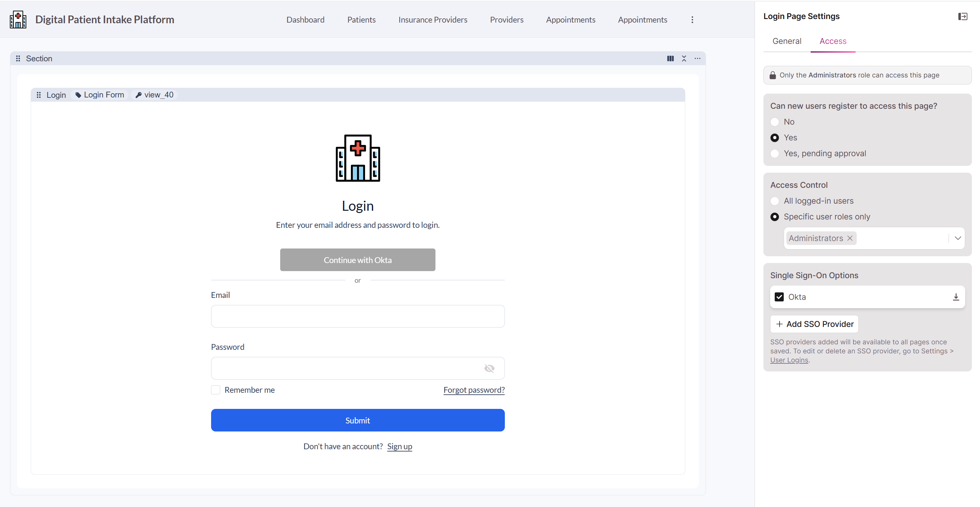The image size is (980, 507).
Task: Open the Section more options ellipsis
Action: coord(697,58)
